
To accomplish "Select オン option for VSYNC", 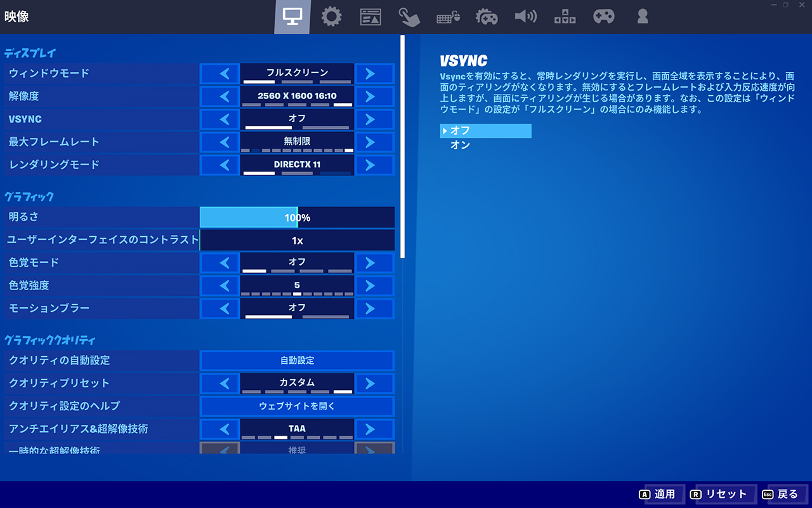I will click(461, 145).
